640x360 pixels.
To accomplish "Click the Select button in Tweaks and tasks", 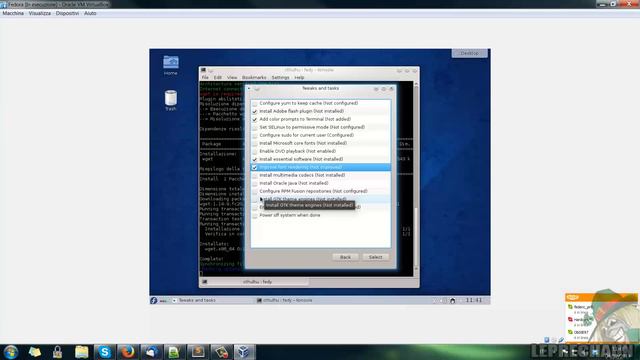I will pyautogui.click(x=376, y=257).
